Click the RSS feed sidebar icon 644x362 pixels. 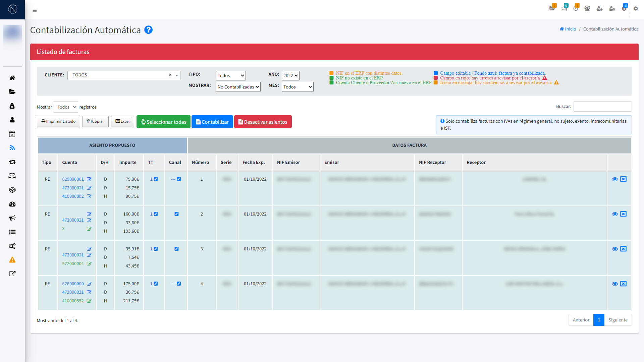[12, 148]
